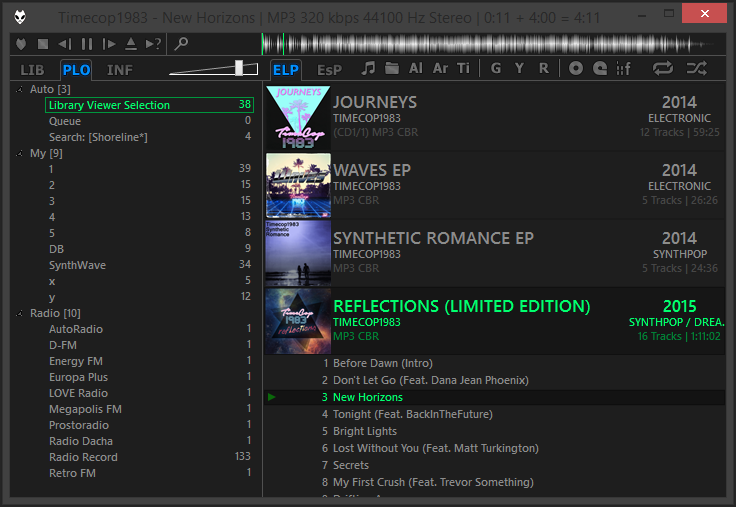The image size is (736, 507).
Task: Select the EsP playlist view tab
Action: pyautogui.click(x=330, y=70)
